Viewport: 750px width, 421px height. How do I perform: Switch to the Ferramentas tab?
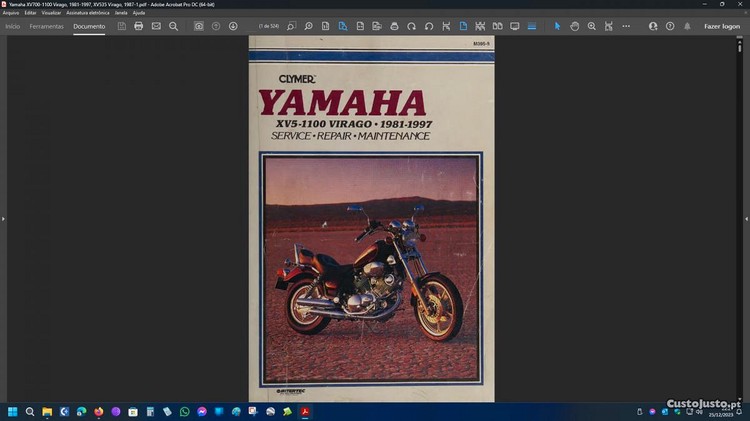(x=47, y=26)
